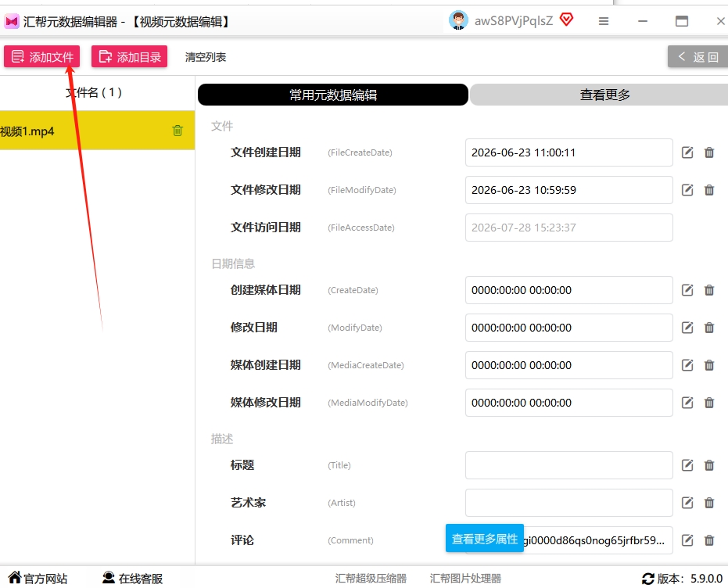Click the edit icon for Comment
Image resolution: width=728 pixels, height=588 pixels.
[x=687, y=540]
